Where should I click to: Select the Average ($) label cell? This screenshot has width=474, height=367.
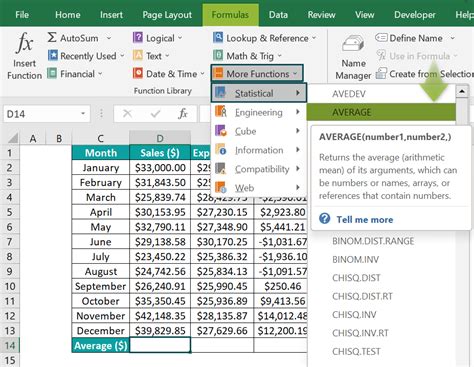[x=101, y=345]
